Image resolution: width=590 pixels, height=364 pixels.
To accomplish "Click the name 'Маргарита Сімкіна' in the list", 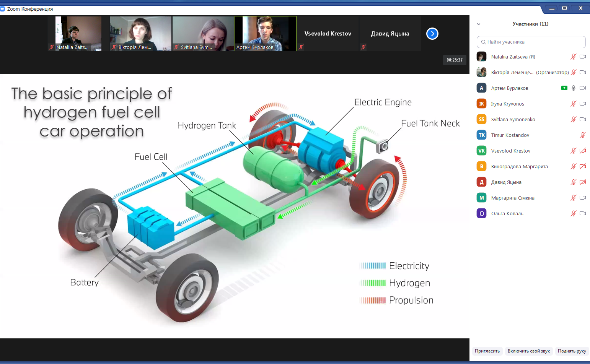I will click(x=513, y=198).
